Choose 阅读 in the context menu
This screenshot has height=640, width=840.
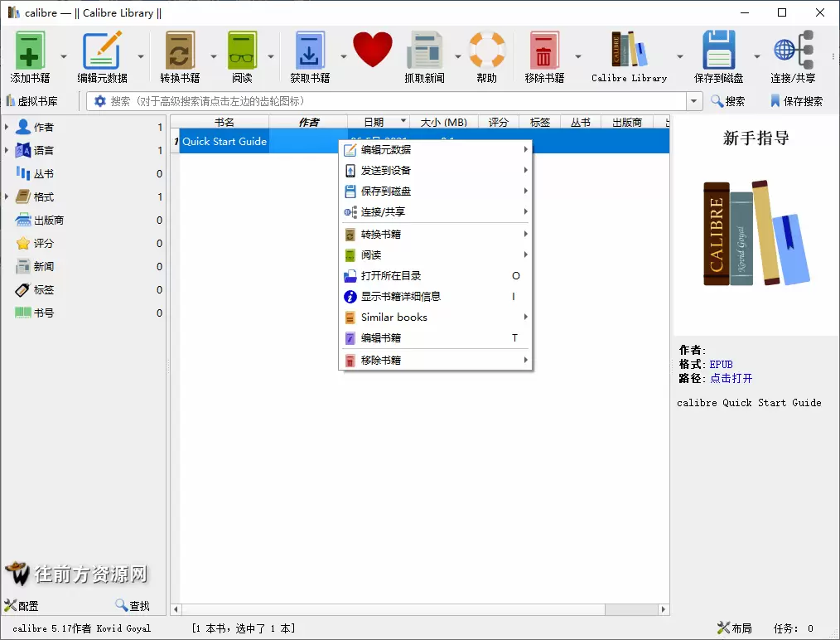436,255
